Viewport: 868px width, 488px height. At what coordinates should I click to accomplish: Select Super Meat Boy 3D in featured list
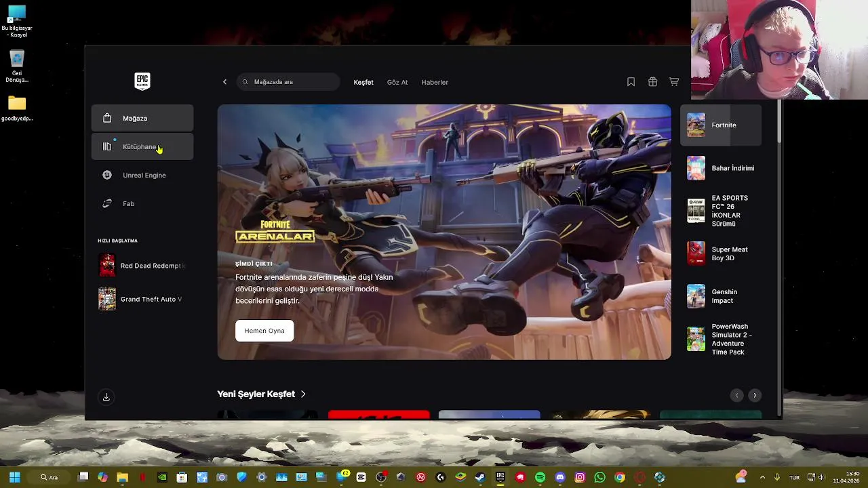[721, 253]
